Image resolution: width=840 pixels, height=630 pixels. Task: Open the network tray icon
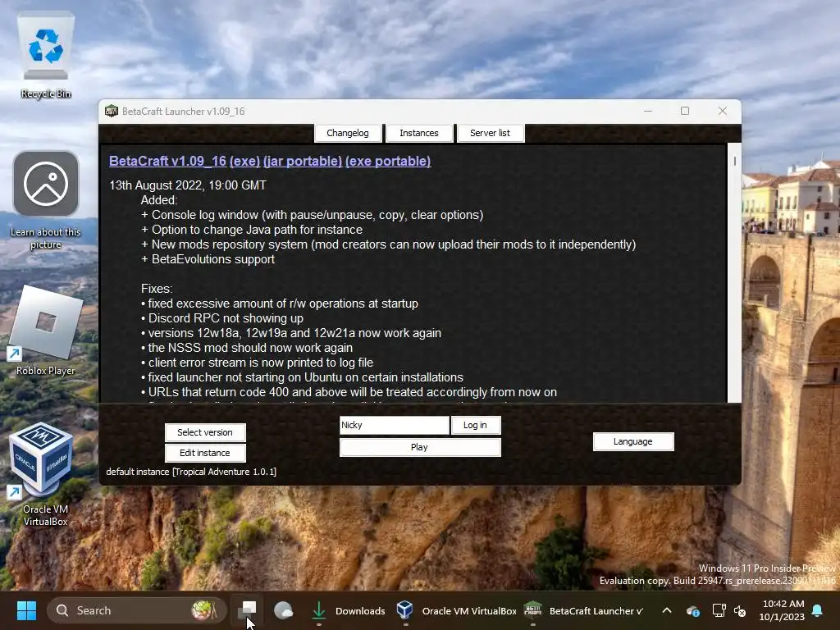[x=719, y=610]
